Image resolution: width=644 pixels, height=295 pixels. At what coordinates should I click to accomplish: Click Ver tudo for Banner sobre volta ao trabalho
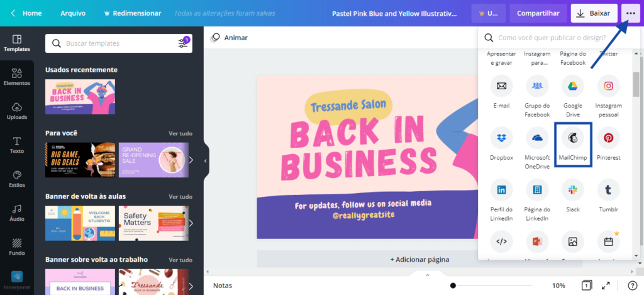[x=180, y=260]
